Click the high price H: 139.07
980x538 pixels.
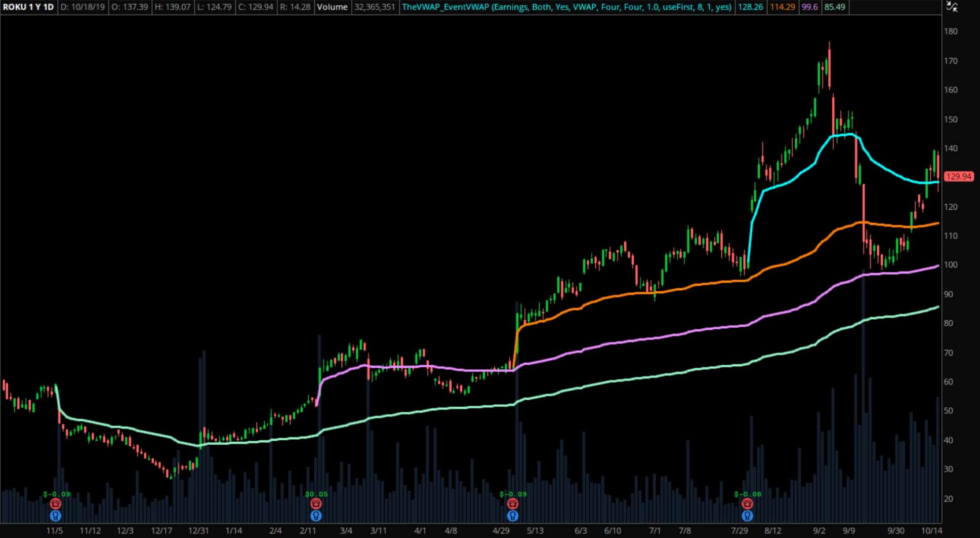173,7
